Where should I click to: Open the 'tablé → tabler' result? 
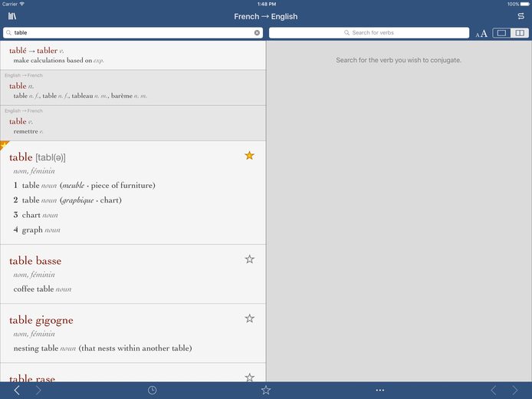pyautogui.click(x=133, y=55)
